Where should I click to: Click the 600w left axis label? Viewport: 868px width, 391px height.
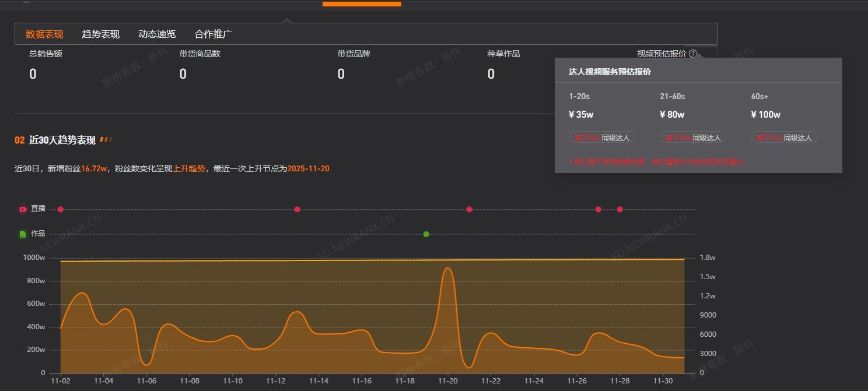[x=36, y=304]
